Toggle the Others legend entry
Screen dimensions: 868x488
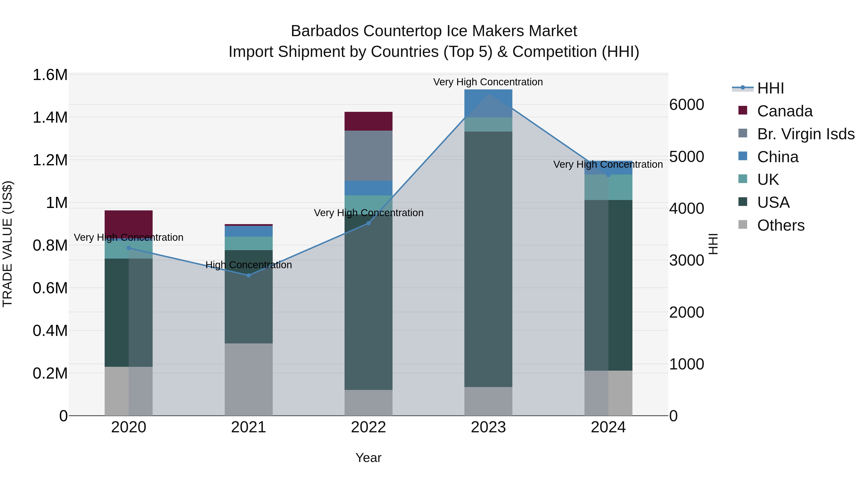point(771,225)
